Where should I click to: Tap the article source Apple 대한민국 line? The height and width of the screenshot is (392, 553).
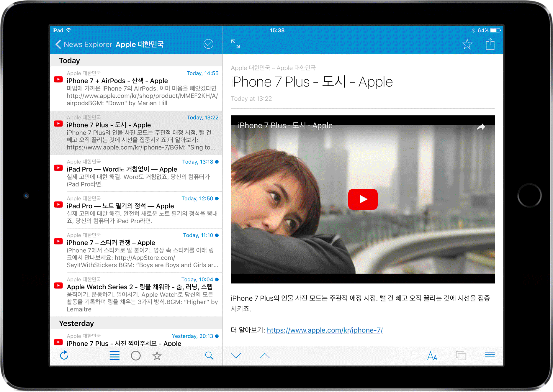[x=273, y=68]
